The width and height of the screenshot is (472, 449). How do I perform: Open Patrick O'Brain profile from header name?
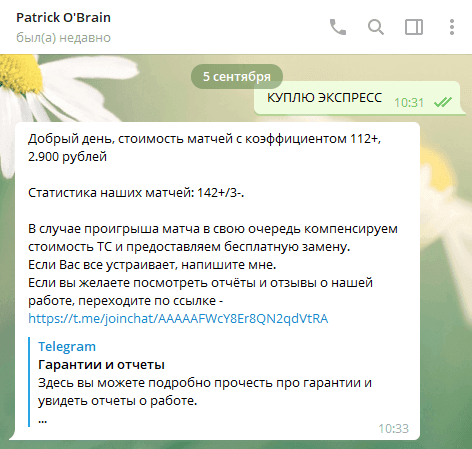click(x=63, y=18)
